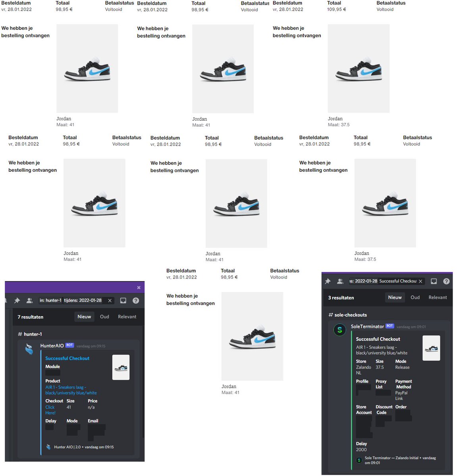Click the 'Click Here!' checkout link
The image size is (457, 476).
coord(50,410)
